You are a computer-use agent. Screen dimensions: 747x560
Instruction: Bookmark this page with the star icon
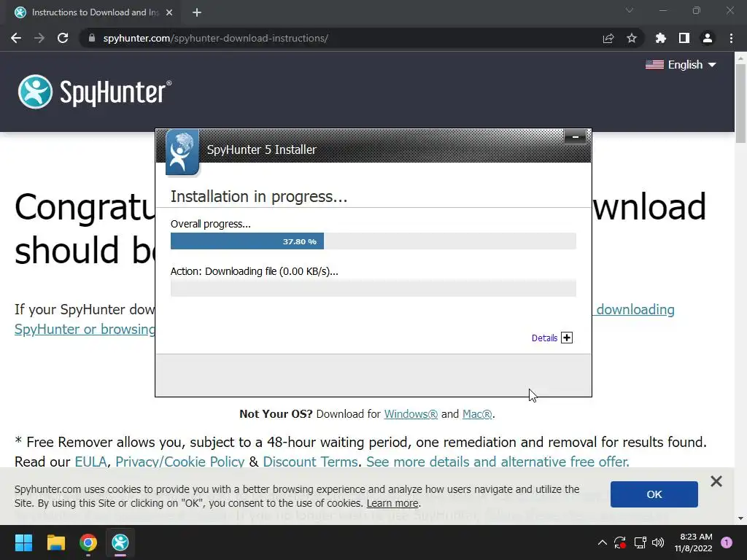(632, 38)
